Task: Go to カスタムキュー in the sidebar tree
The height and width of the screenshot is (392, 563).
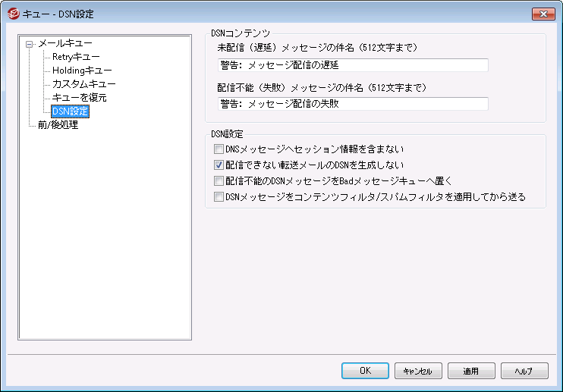Action: point(83,84)
